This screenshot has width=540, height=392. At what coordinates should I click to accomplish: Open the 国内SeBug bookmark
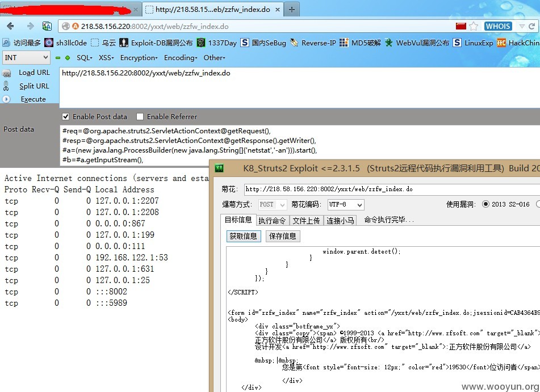(263, 43)
